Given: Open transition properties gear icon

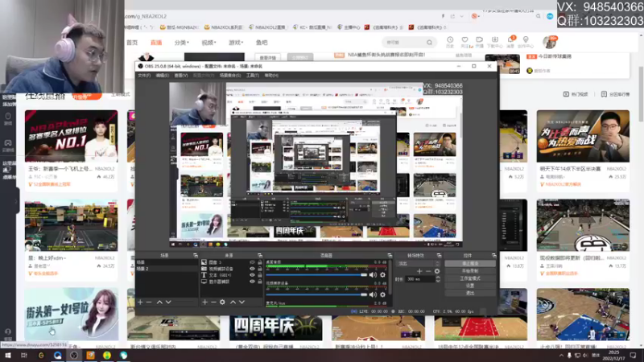Looking at the screenshot, I should (436, 271).
